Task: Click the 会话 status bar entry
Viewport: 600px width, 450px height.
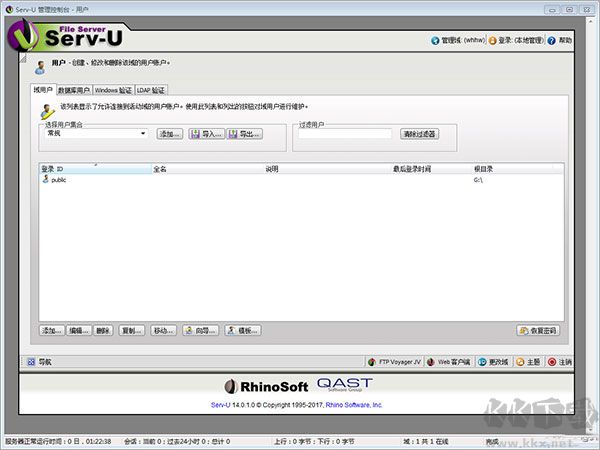Action: (177, 442)
